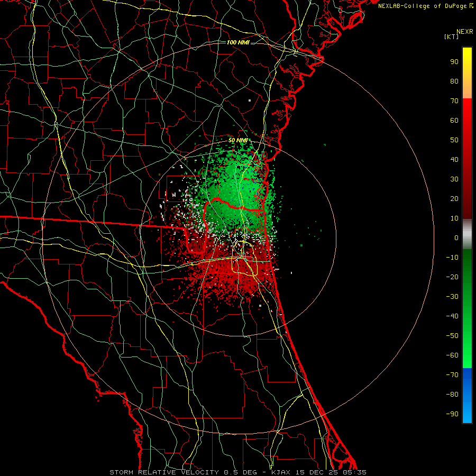Click the 10 value on the velocity scale
476x476 pixels.
(454, 218)
